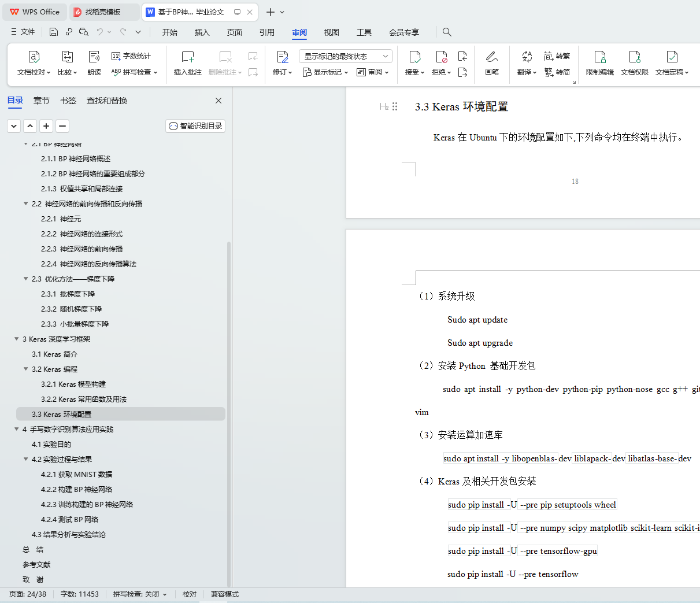The height and width of the screenshot is (603, 700).
Task: Click the 文档校对 proofreading icon
Action: click(x=34, y=57)
